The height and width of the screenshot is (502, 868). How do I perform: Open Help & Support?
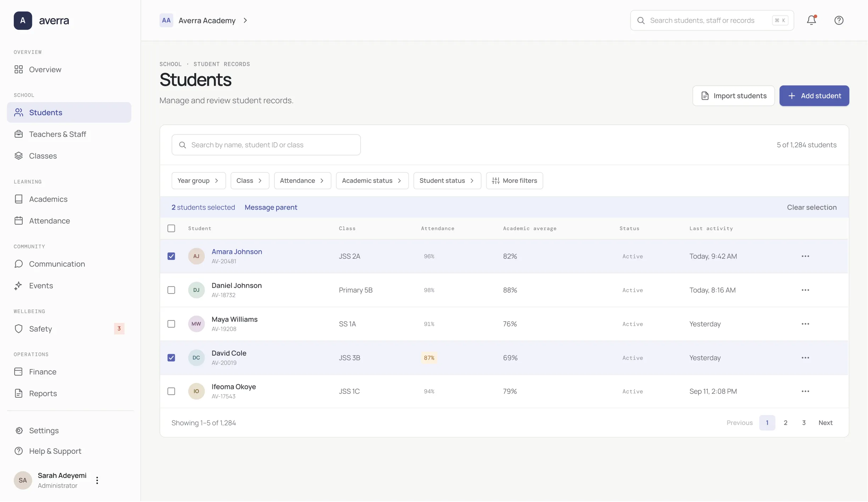[69, 451]
